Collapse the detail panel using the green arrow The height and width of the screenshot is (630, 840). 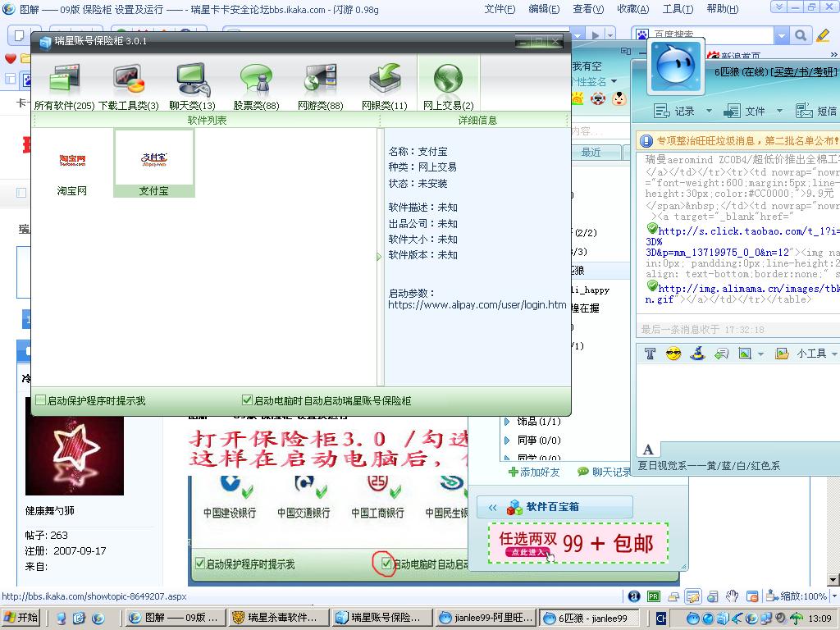click(379, 257)
